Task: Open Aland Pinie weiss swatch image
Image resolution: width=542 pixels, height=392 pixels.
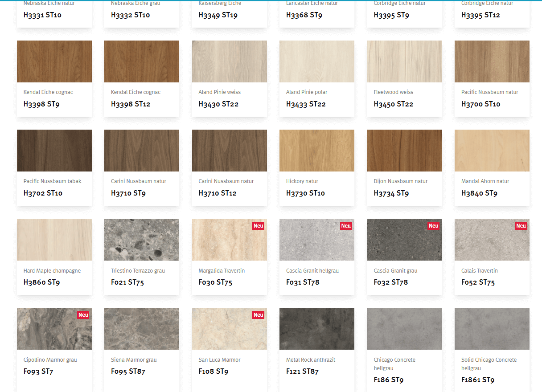Action: 230,61
